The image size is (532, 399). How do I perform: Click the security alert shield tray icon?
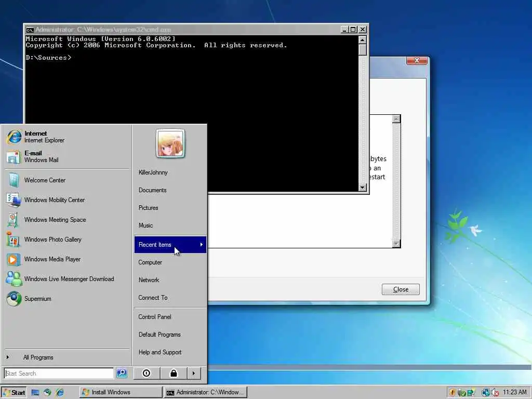pos(453,393)
